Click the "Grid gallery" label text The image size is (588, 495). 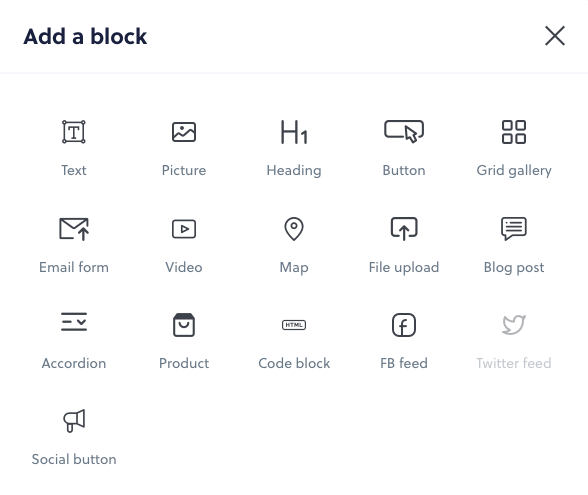514,171
